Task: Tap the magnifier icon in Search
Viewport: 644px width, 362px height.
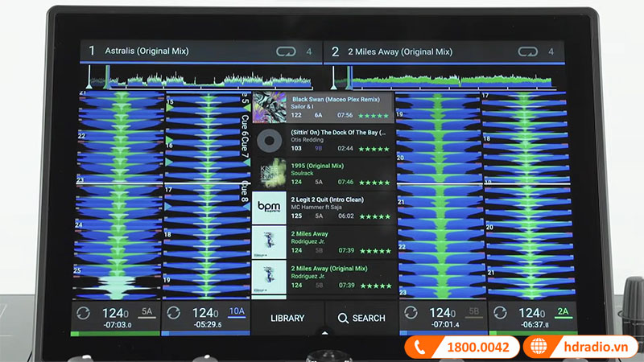Action: 343,318
